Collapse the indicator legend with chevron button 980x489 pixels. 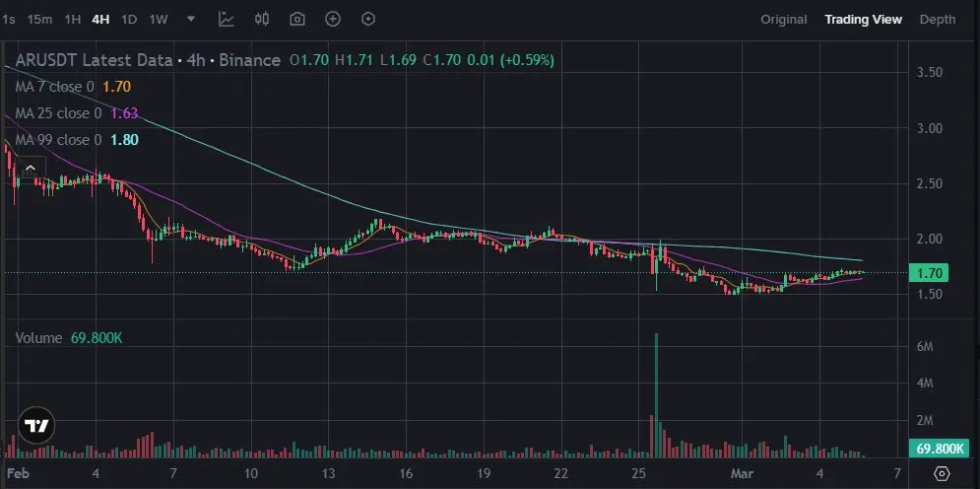click(30, 168)
